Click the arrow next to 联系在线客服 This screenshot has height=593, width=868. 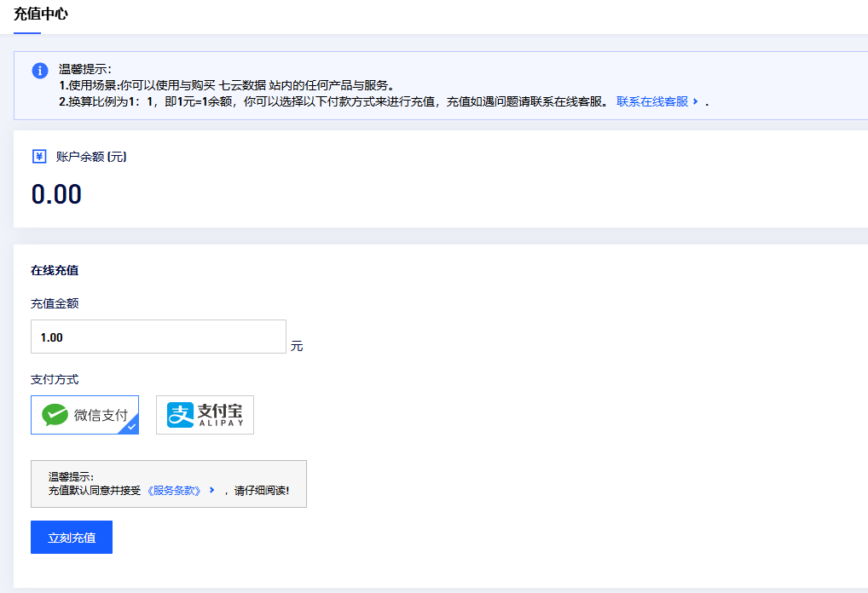(x=696, y=101)
